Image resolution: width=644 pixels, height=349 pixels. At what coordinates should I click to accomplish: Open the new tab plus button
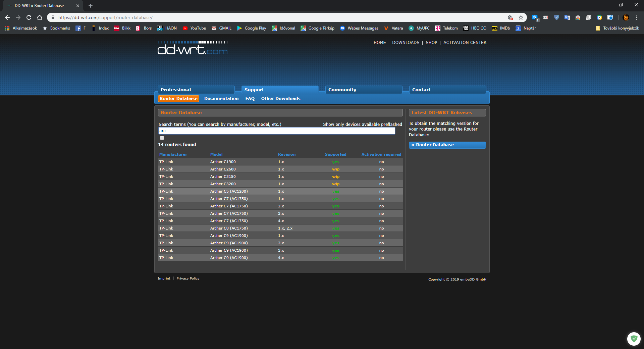pyautogui.click(x=90, y=6)
